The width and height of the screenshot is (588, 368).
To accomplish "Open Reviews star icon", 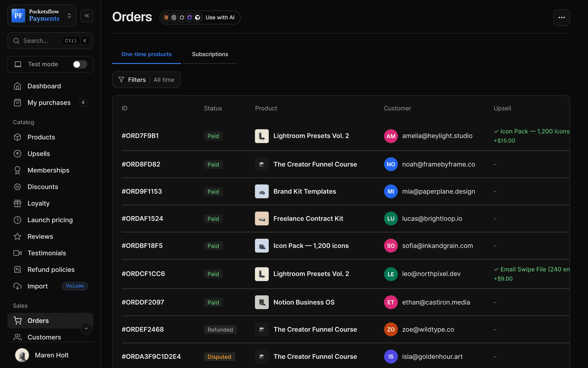I will [x=18, y=236].
